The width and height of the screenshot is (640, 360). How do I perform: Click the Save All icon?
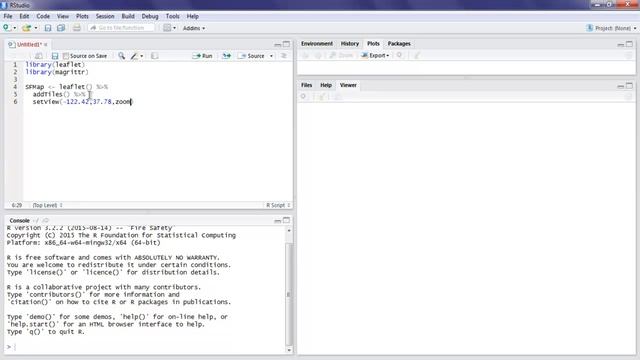[x=61, y=28]
